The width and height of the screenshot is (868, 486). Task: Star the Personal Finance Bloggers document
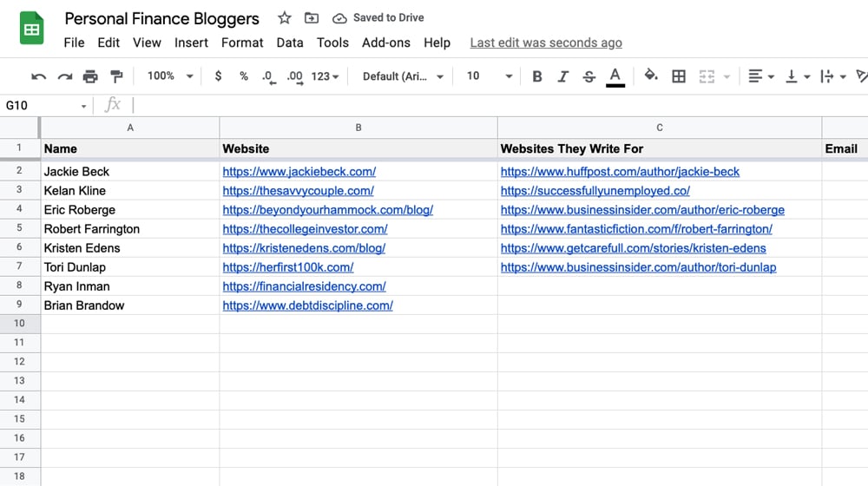(285, 17)
